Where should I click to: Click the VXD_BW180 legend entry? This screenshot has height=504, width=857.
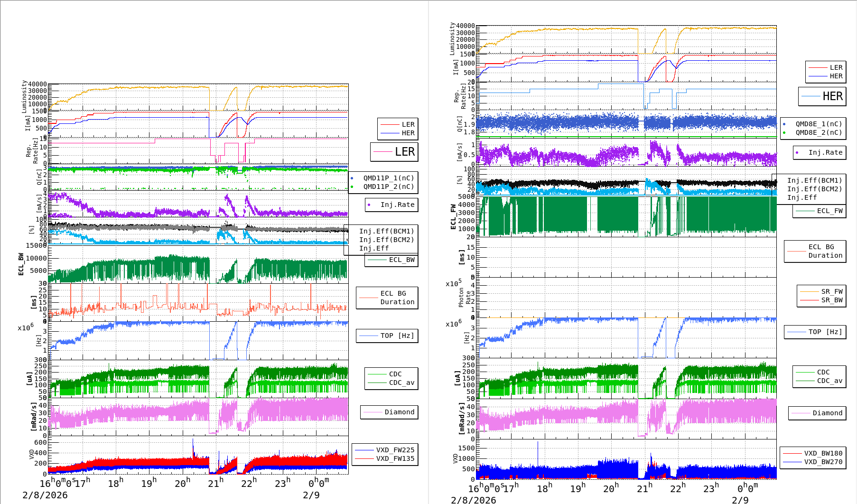point(813,453)
